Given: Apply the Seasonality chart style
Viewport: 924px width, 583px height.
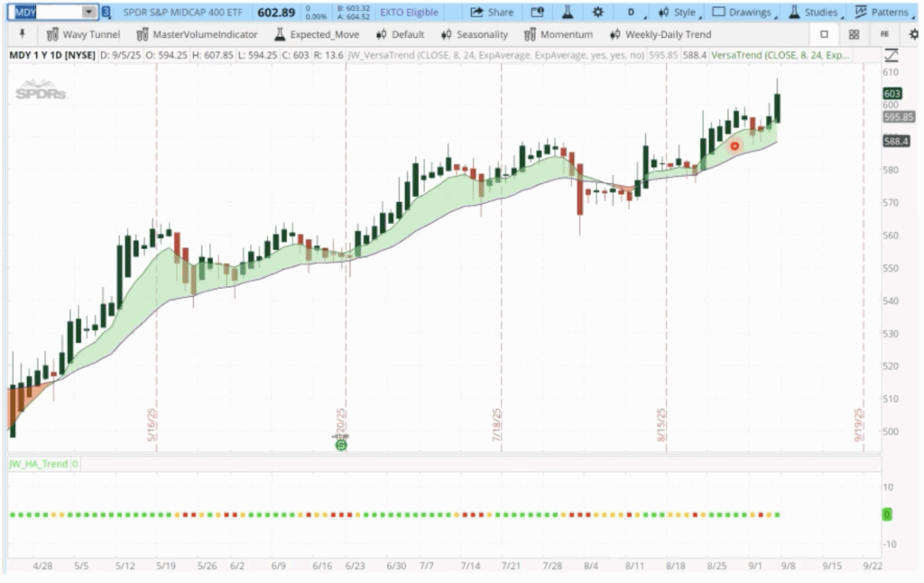Looking at the screenshot, I should (x=475, y=34).
